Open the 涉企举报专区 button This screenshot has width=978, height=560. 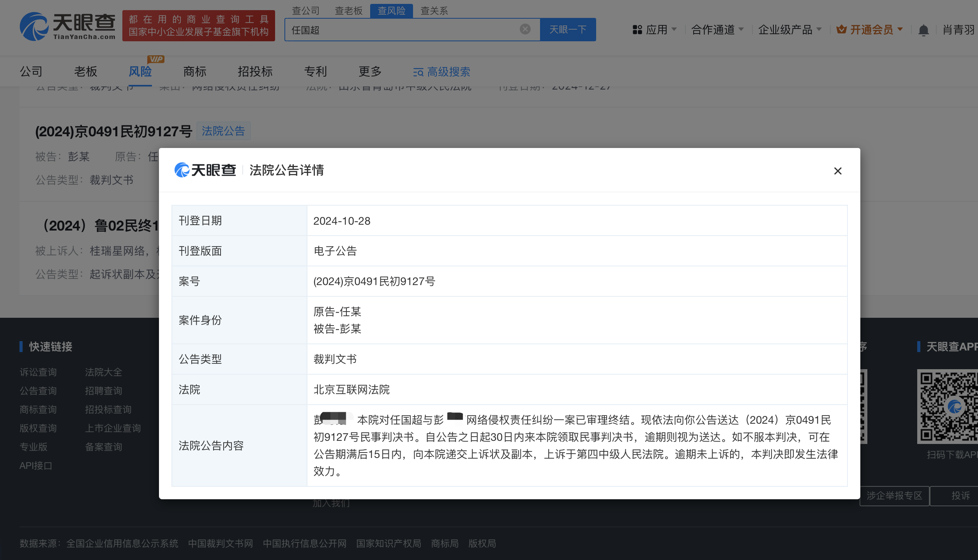[x=894, y=496]
